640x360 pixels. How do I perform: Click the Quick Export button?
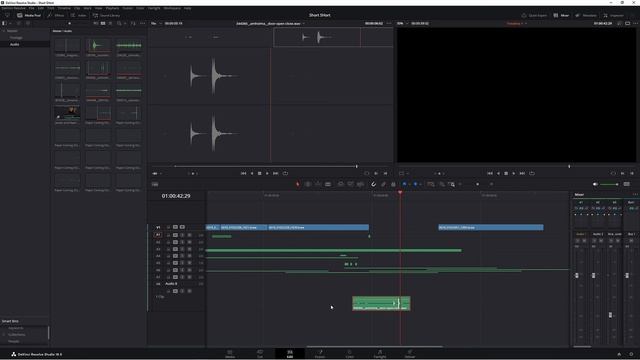(x=534, y=15)
